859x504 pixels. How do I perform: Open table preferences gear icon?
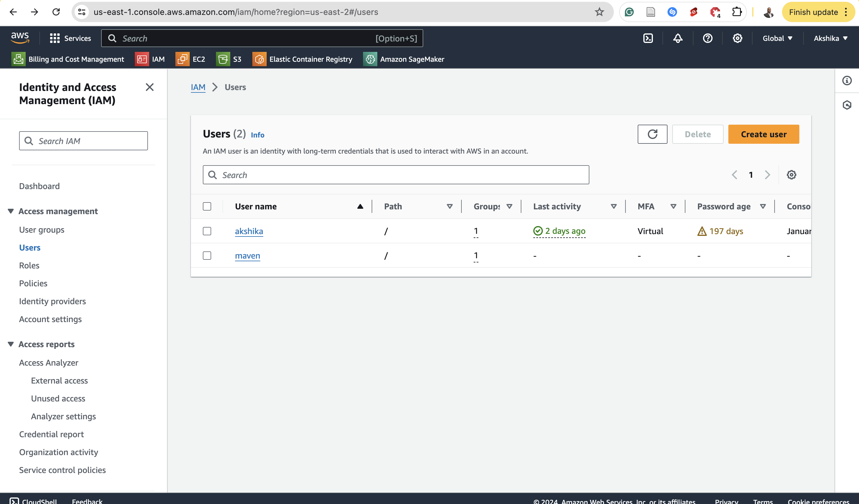791,175
